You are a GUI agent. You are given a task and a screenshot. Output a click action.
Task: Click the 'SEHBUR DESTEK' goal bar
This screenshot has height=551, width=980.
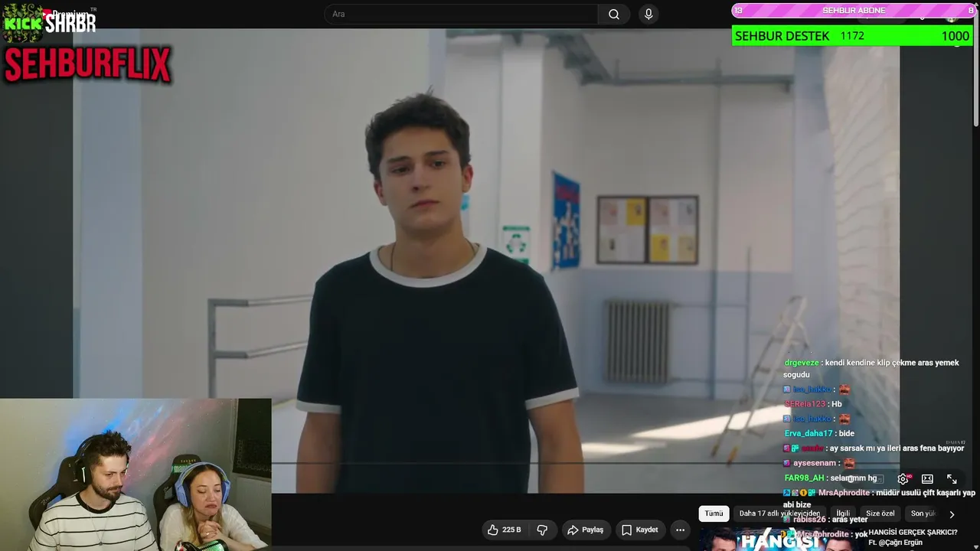[x=852, y=36]
